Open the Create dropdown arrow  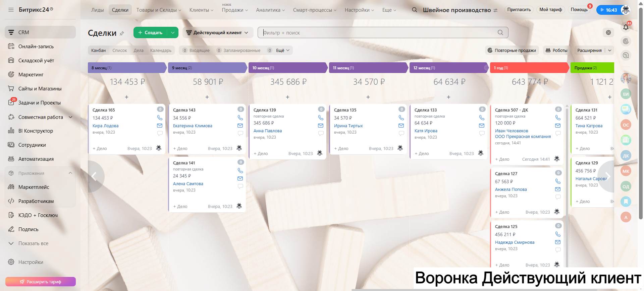172,32
